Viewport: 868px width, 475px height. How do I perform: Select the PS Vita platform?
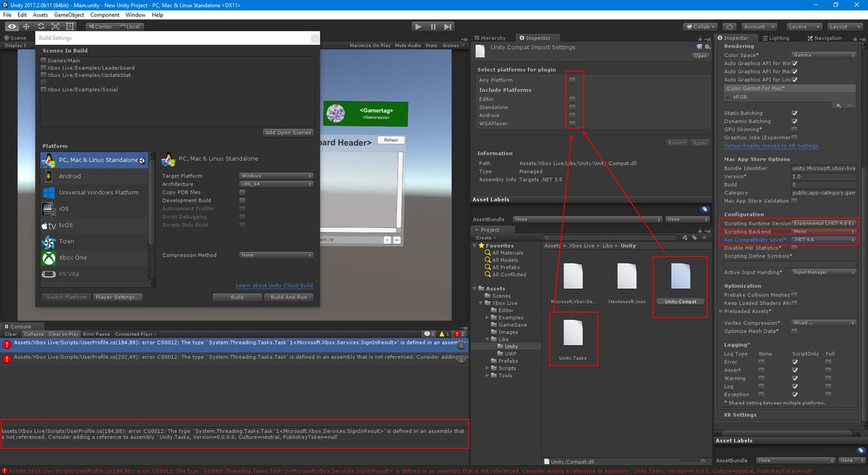pos(94,273)
